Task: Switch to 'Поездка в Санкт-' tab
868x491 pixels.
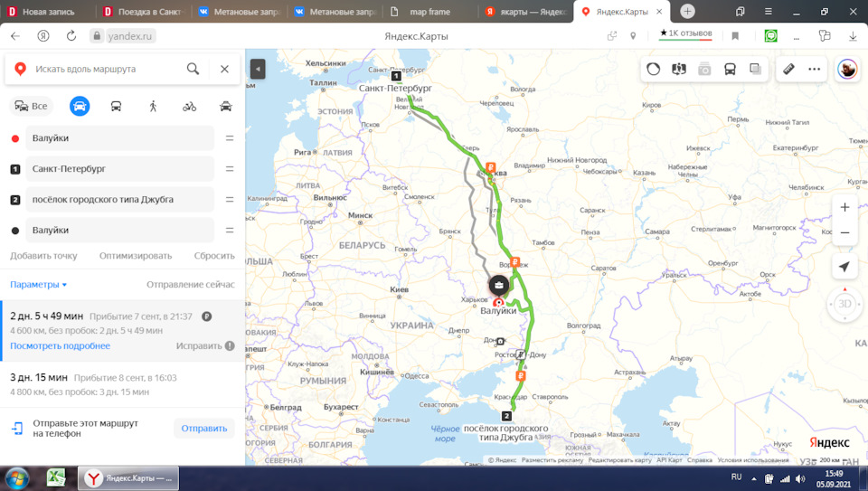Action: pos(145,12)
